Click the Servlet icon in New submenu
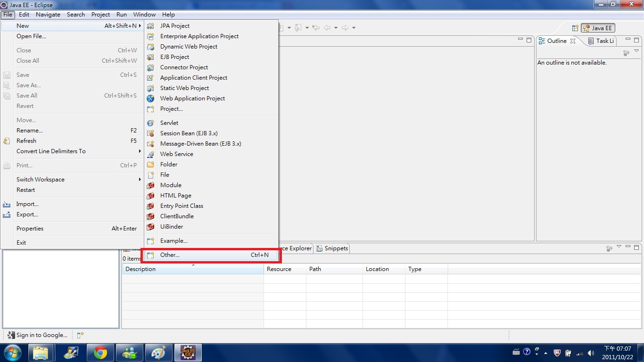644x362 pixels. (x=150, y=123)
